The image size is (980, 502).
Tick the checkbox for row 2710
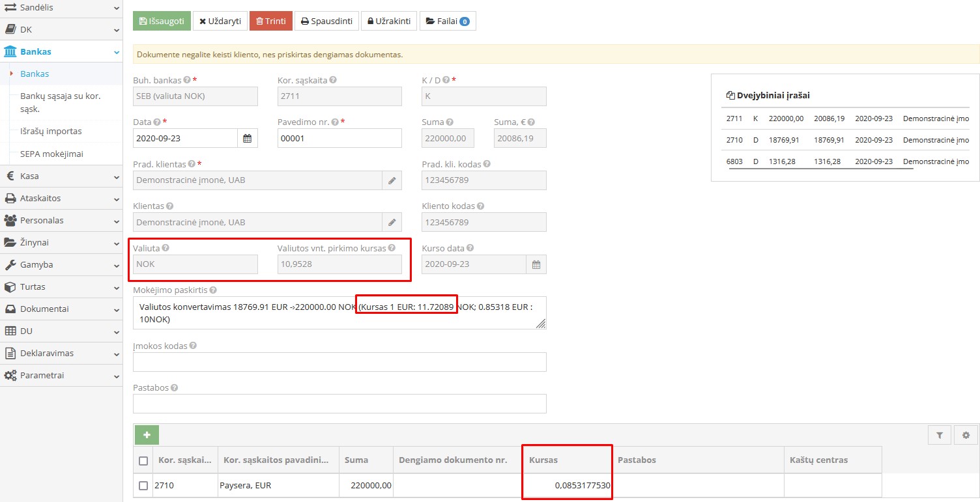coord(143,485)
